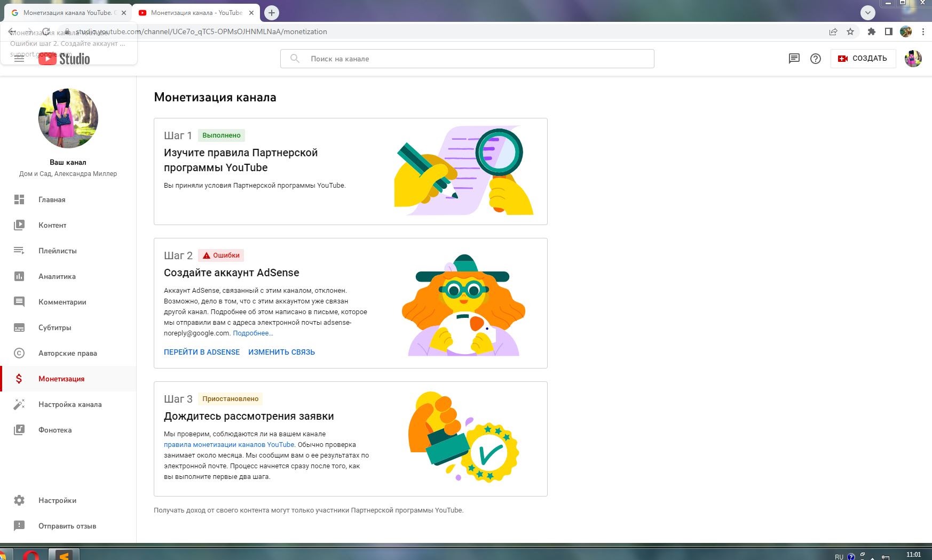Open the Фонотека music library icon
The height and width of the screenshot is (560, 932).
(19, 430)
